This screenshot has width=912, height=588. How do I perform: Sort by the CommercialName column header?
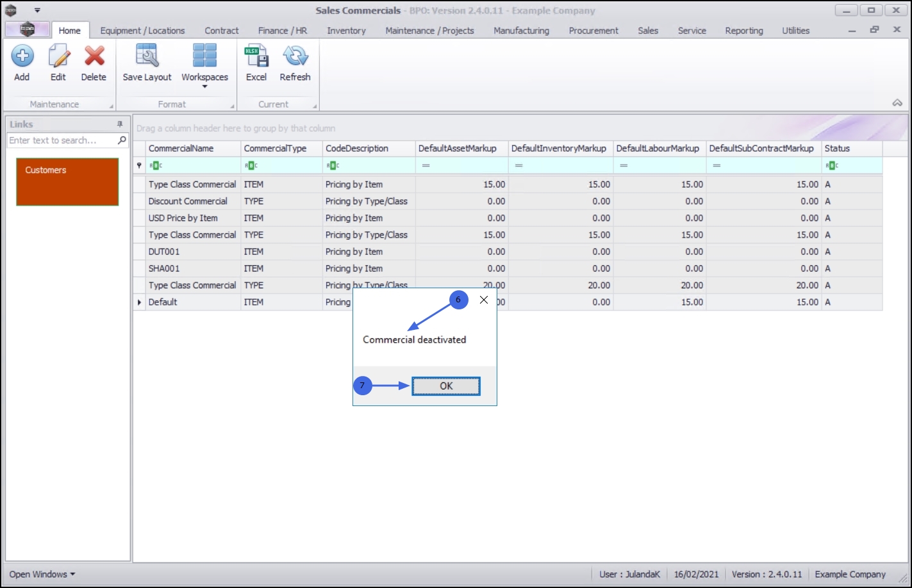[192, 149]
